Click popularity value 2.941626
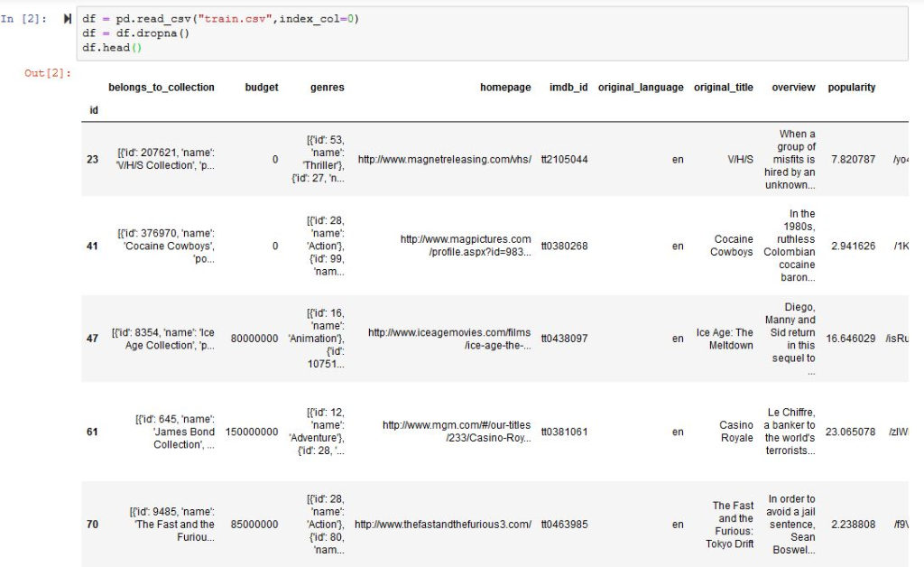The image size is (924, 567). (854, 246)
